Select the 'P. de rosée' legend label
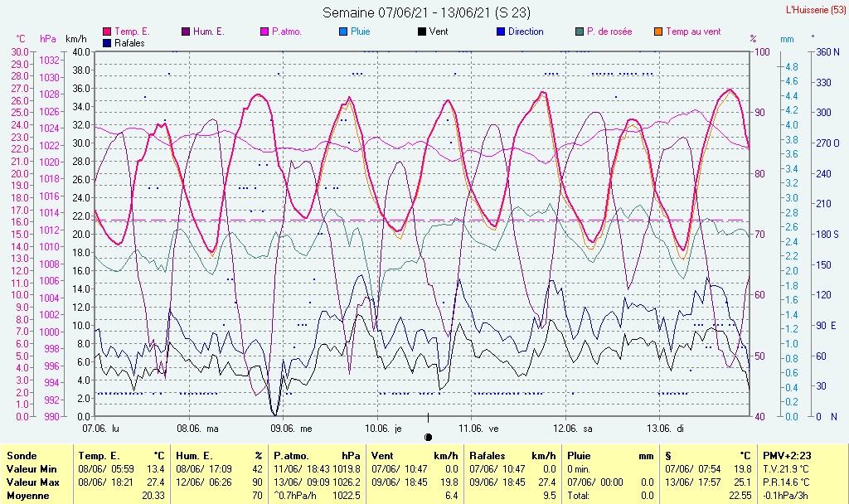The image size is (849, 504). click(609, 31)
